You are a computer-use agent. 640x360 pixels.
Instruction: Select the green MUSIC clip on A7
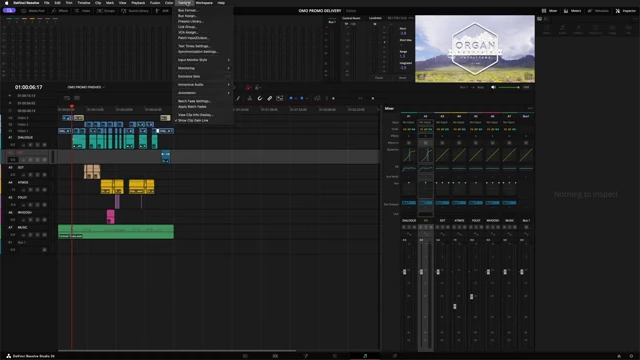116,231
